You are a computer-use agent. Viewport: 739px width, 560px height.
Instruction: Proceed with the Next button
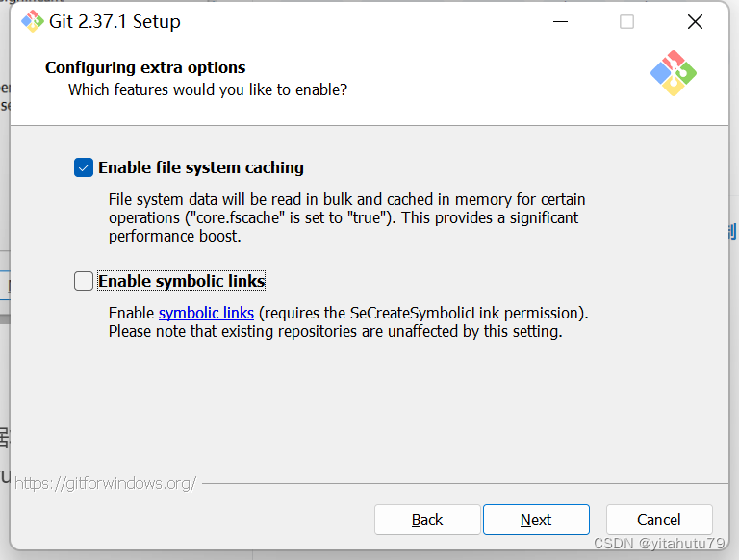(536, 520)
